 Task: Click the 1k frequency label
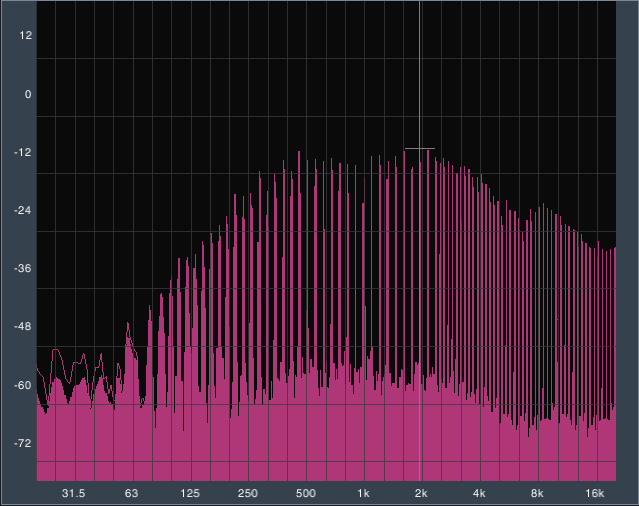pyautogui.click(x=363, y=493)
